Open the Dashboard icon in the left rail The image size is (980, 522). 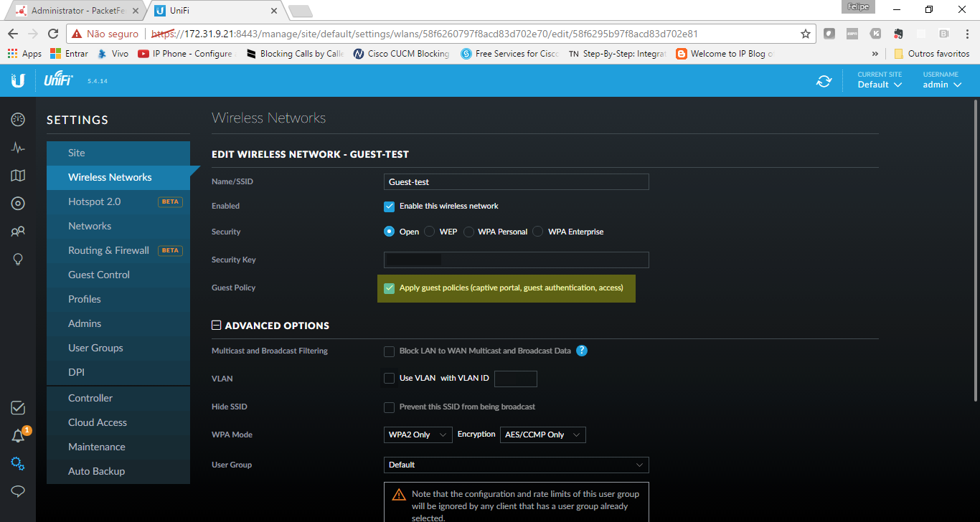tap(18, 120)
